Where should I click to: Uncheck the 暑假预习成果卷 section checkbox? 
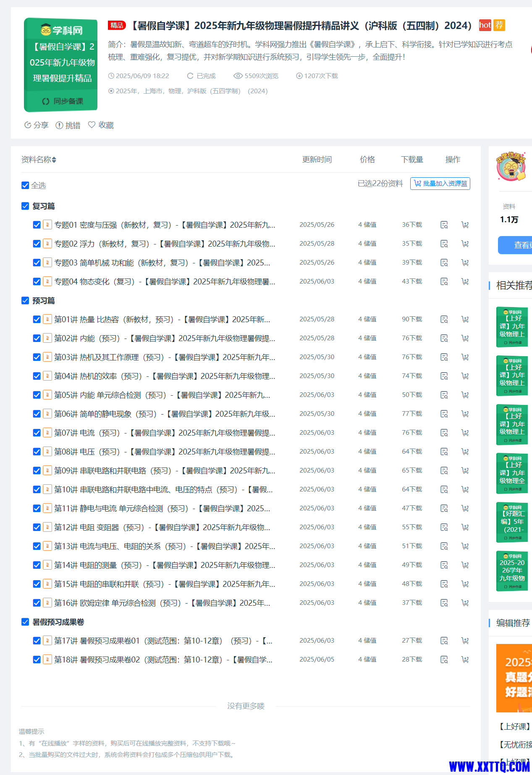[x=25, y=622]
